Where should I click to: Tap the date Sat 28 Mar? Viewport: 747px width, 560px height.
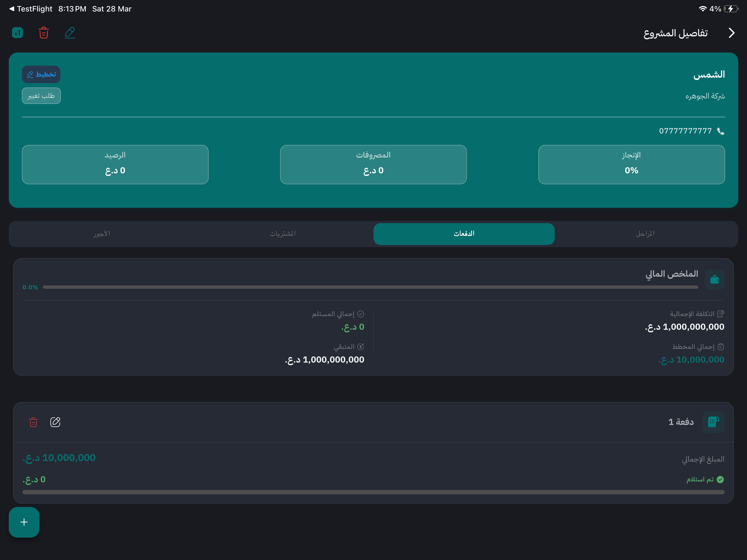point(112,9)
